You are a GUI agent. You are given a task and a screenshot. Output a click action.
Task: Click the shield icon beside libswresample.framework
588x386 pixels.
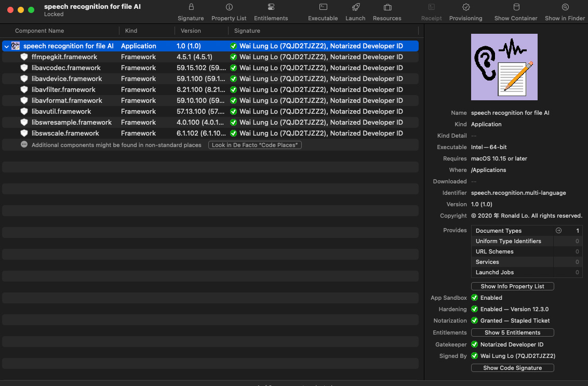pyautogui.click(x=24, y=122)
